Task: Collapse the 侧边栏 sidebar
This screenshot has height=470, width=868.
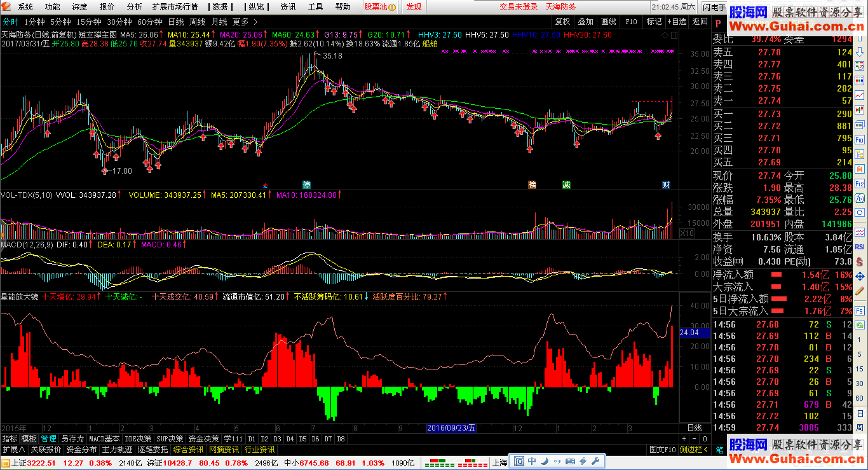Action: 693,450
